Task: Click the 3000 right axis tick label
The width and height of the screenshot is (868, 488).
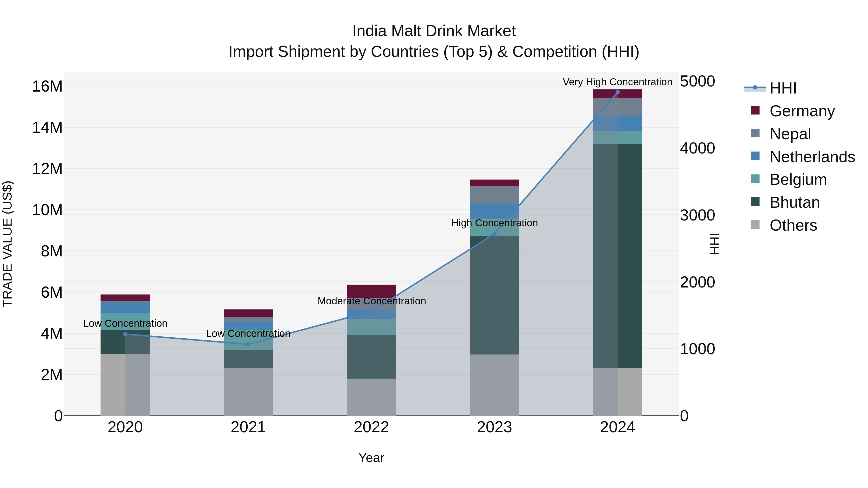Action: 698,215
